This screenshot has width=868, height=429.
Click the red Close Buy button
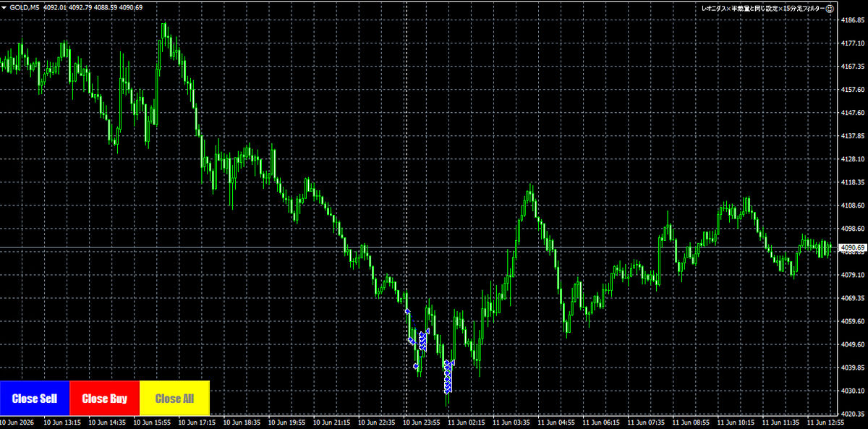tap(104, 398)
